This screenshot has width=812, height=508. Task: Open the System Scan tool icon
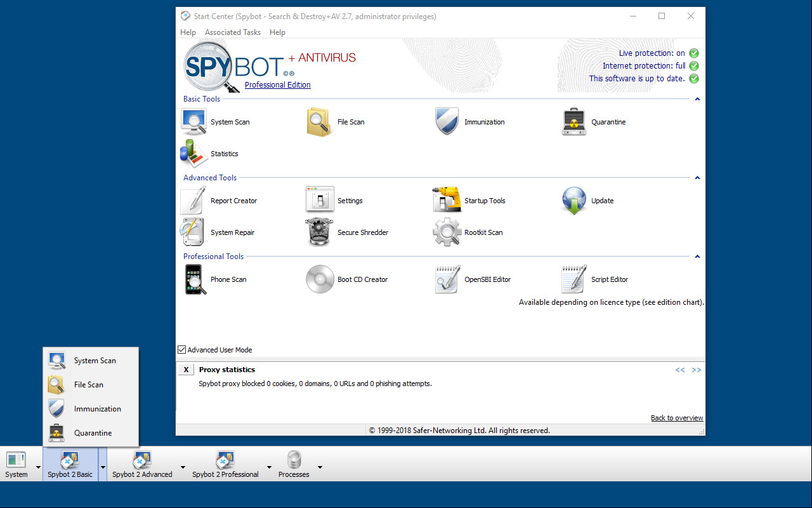tap(193, 121)
